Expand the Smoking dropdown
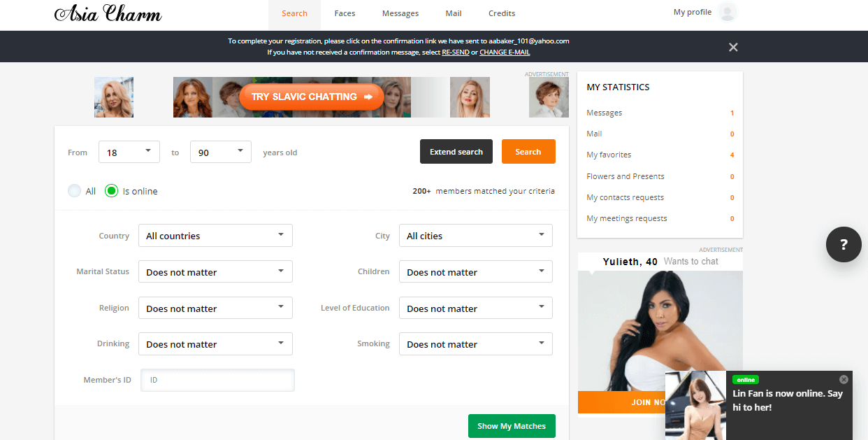This screenshot has width=868, height=440. click(x=476, y=343)
